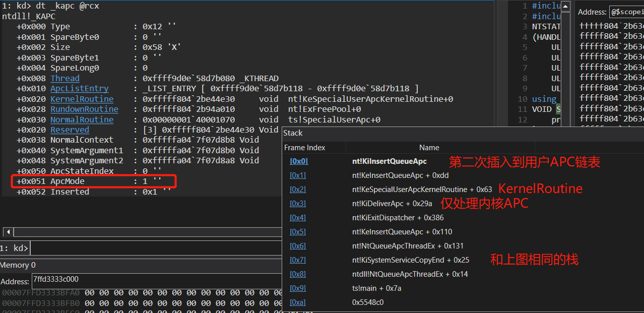Select nt!KiInsertQueueApc frame name

coord(390,161)
